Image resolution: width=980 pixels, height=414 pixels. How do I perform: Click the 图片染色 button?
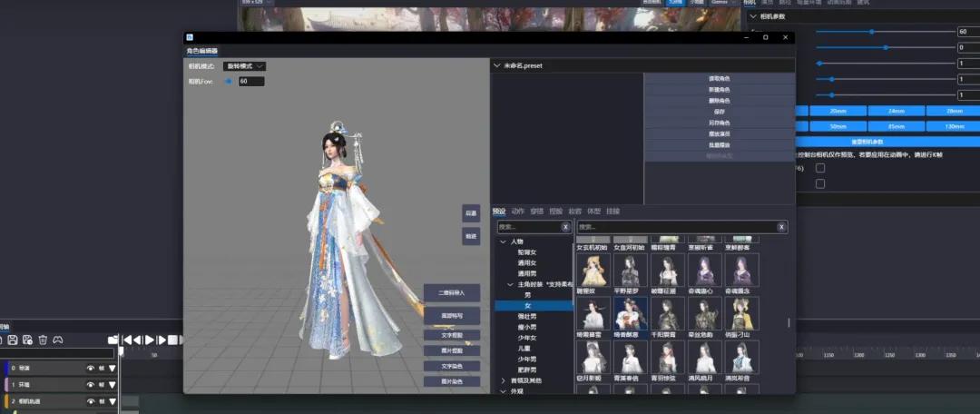click(x=452, y=381)
